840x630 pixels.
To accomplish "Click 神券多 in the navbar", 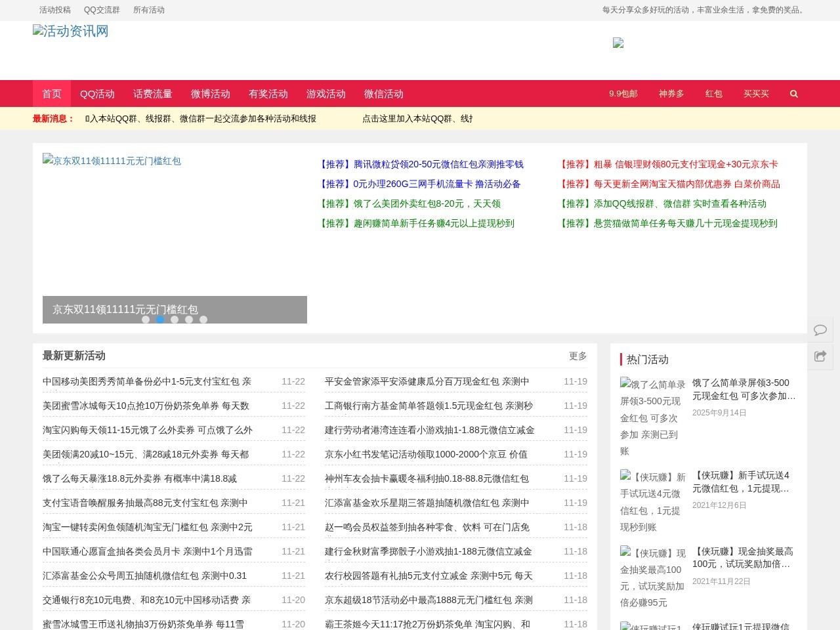I will [671, 94].
